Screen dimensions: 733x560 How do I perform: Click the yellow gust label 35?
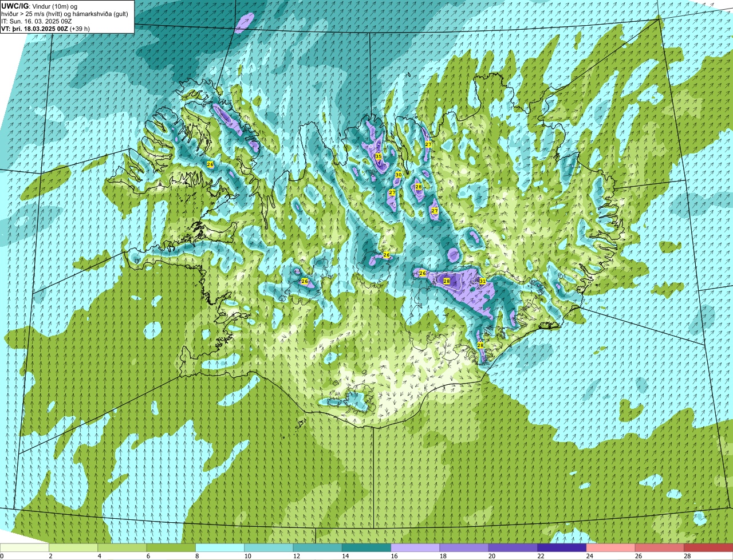tap(378, 156)
